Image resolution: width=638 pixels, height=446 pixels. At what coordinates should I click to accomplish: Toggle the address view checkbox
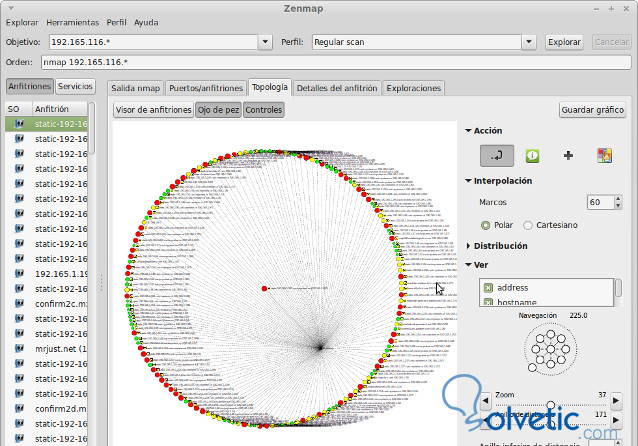point(488,288)
